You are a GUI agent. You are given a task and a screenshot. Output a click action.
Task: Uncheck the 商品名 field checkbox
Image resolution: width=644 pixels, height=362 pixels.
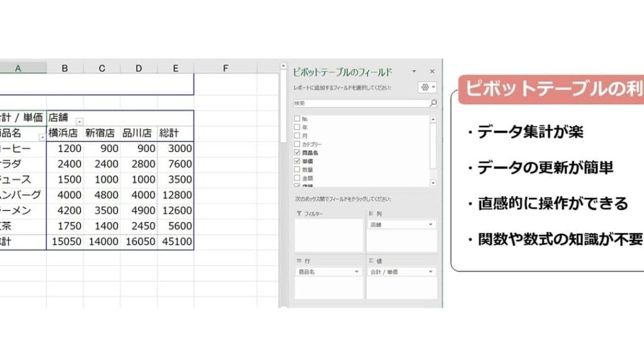point(297,152)
